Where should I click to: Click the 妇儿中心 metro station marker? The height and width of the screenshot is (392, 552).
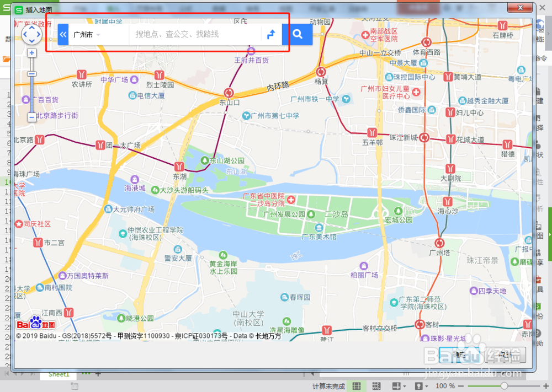450,112
